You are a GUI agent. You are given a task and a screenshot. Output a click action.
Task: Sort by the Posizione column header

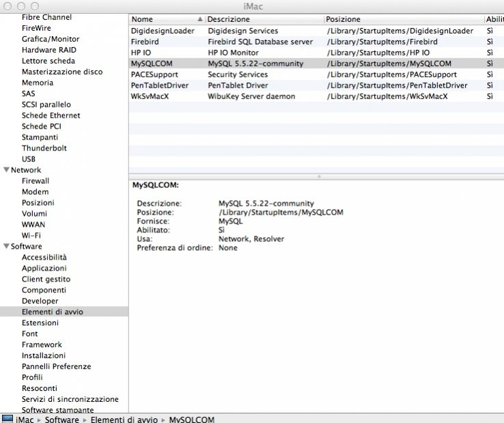point(404,19)
